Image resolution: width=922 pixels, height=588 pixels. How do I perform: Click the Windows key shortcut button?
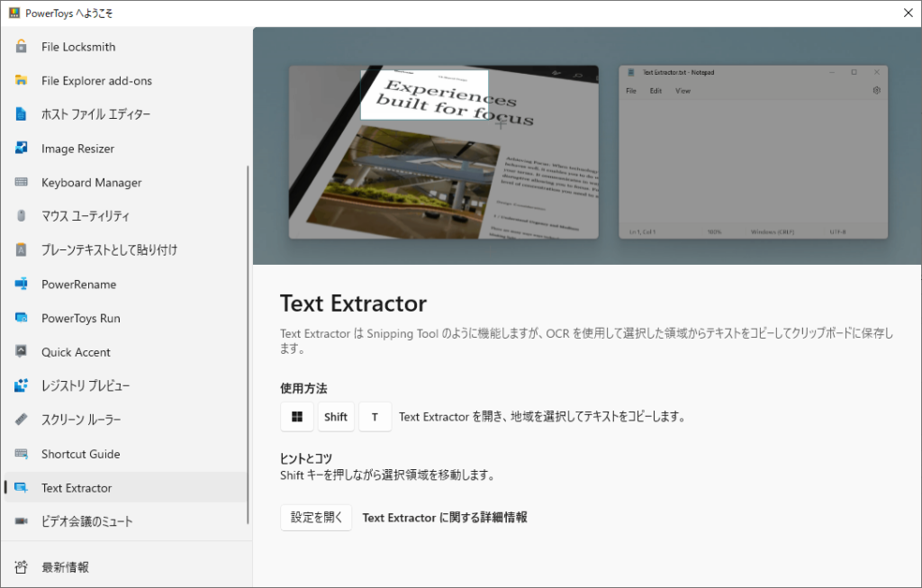point(297,417)
